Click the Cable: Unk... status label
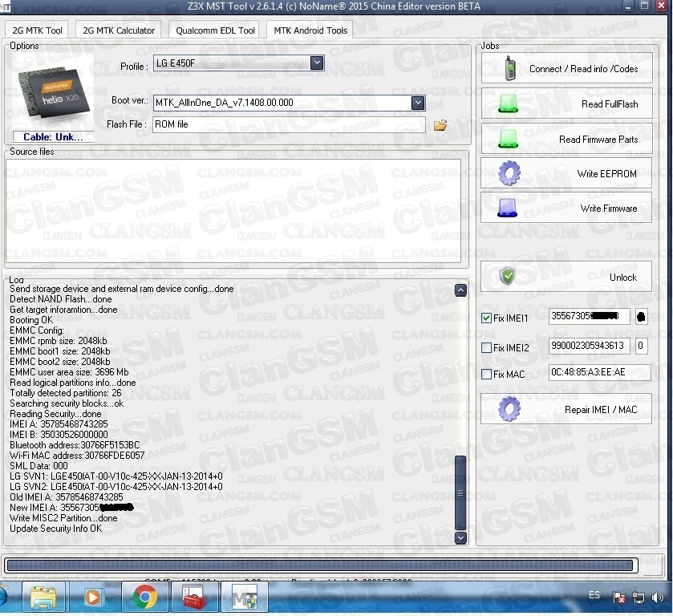 pos(53,137)
